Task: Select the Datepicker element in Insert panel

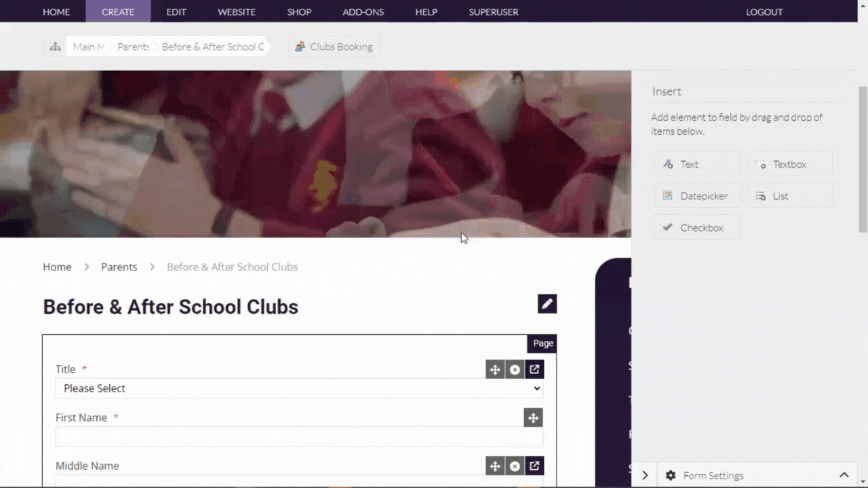Action: [697, 196]
